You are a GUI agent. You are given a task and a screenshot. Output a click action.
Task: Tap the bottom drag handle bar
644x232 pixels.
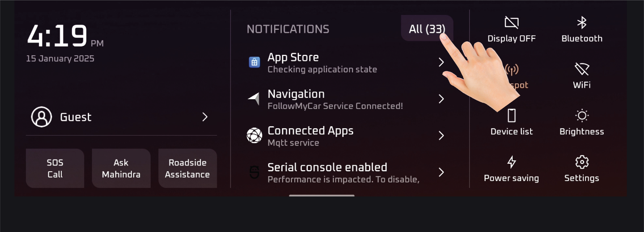pos(322,195)
